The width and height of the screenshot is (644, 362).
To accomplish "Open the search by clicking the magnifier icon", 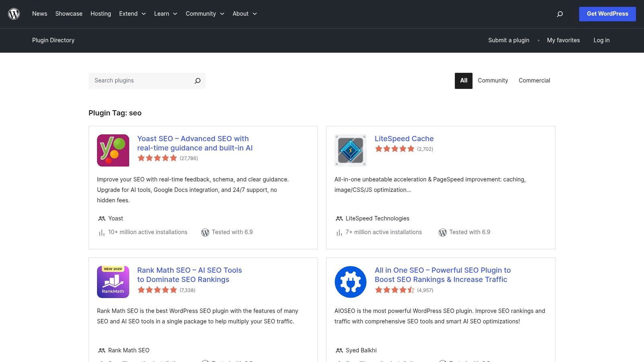I will 559,14.
